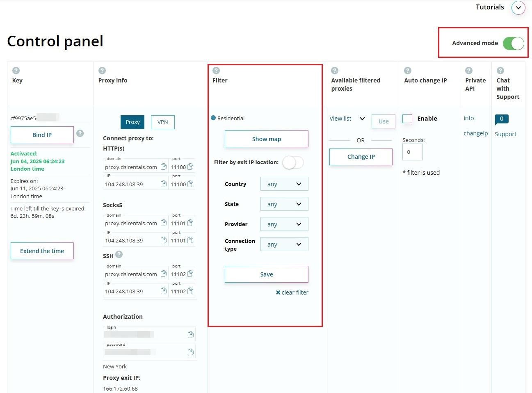This screenshot has width=532, height=393.
Task: Switch to the VPN tab
Action: tap(162, 122)
